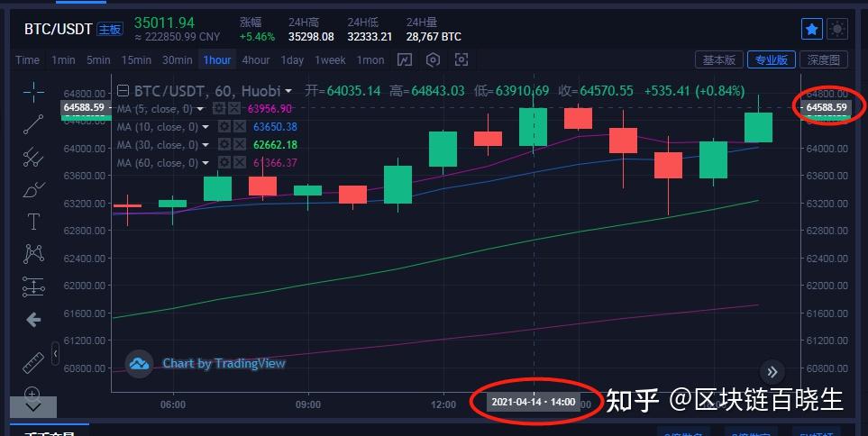
Task: Open the MA (30, close, 0) dropdown arrow
Action: (206, 146)
